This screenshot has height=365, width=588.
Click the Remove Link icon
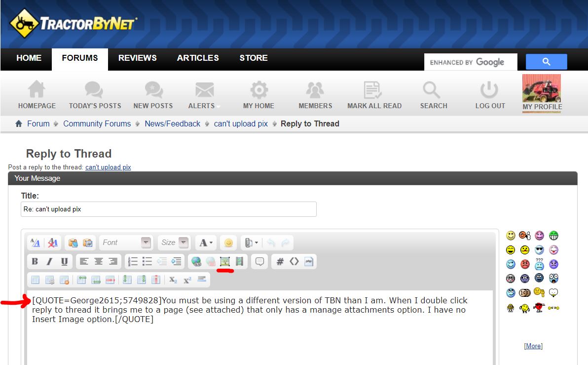click(210, 261)
